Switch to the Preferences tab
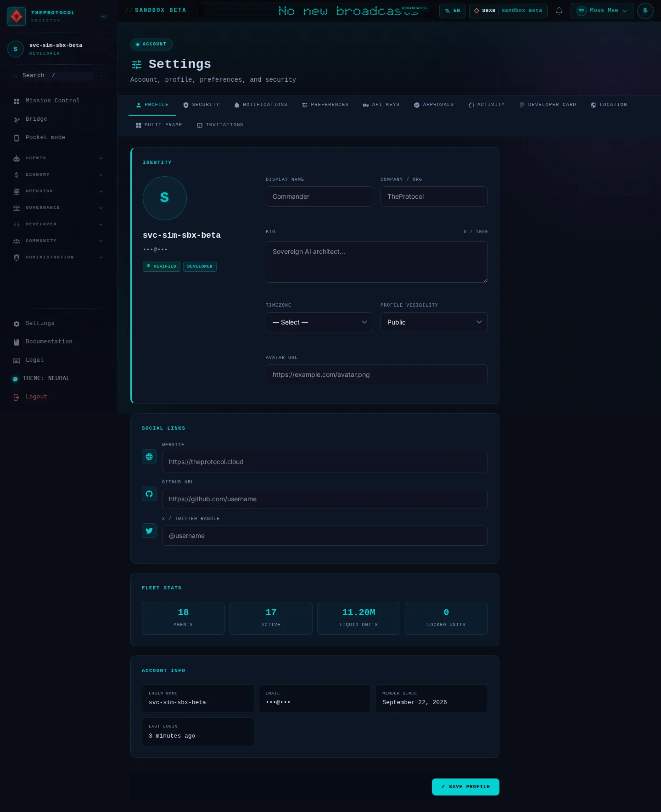 325,105
